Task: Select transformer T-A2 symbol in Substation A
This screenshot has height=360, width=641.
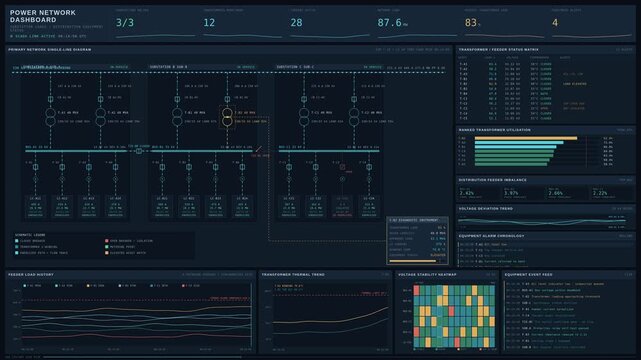Action: [x=101, y=117]
